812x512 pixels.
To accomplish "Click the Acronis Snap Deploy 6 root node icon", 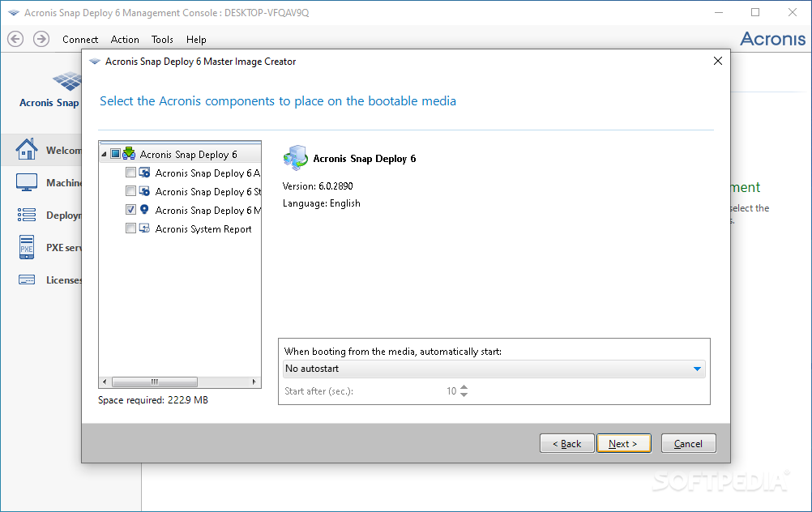I will tap(129, 153).
